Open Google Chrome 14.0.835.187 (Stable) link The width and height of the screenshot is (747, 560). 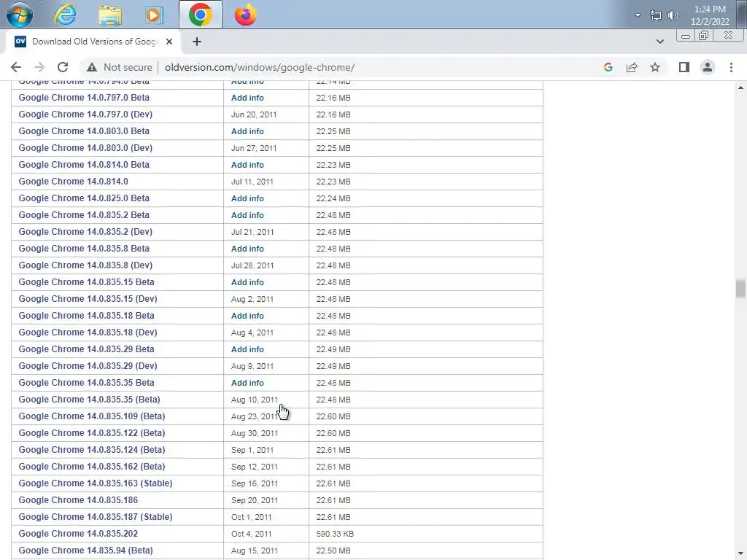96,517
